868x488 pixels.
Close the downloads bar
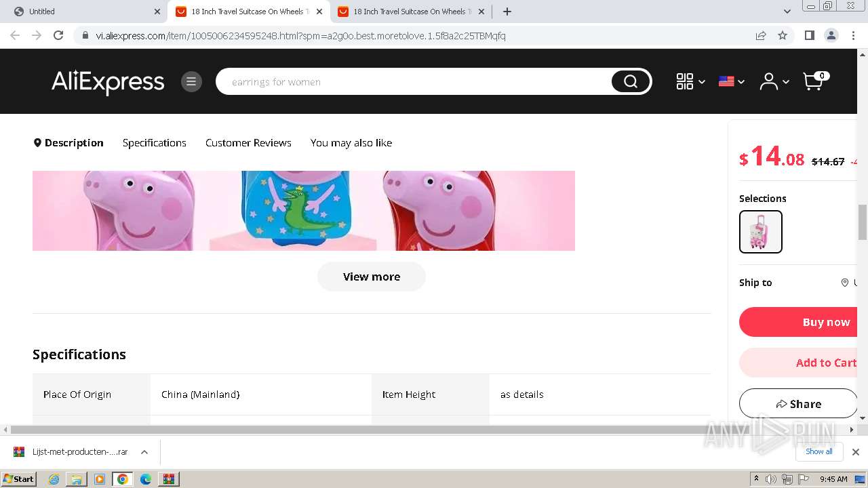[856, 451]
